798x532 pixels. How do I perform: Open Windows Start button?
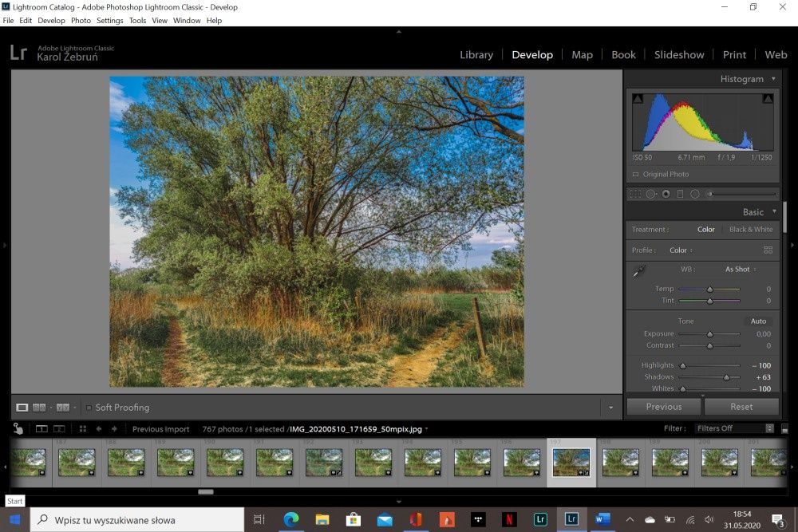[x=14, y=520]
